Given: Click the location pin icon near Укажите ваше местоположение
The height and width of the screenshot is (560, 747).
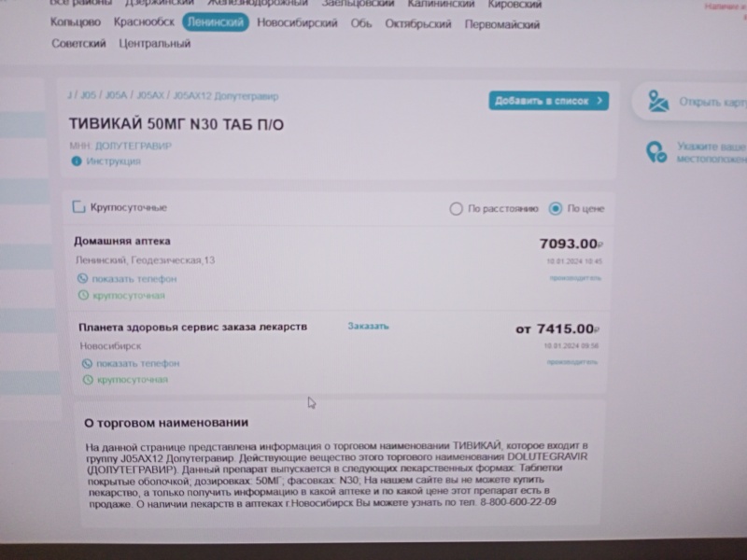Looking at the screenshot, I should point(656,152).
